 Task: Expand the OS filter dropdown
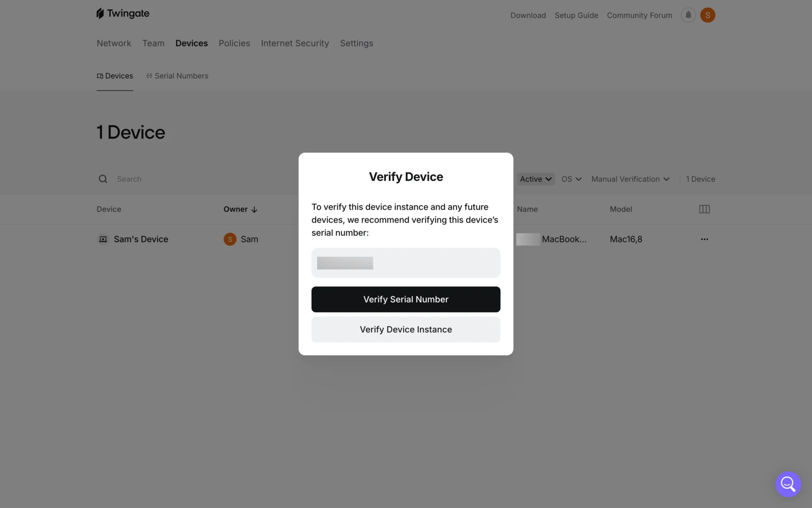pos(571,179)
